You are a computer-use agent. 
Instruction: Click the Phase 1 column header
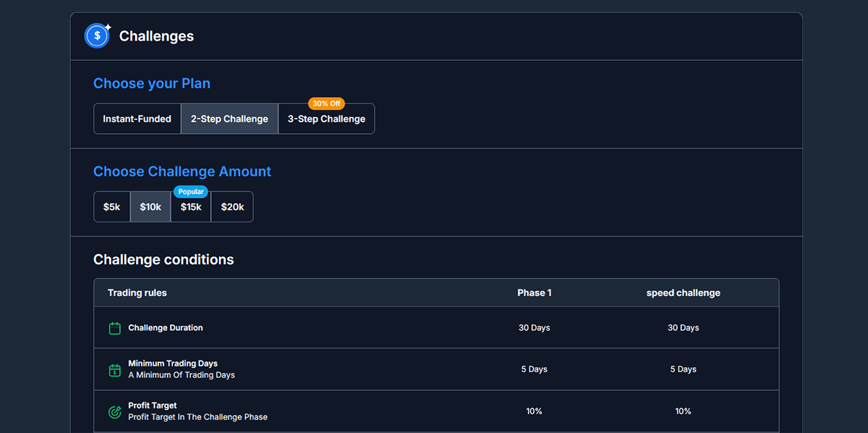point(534,293)
